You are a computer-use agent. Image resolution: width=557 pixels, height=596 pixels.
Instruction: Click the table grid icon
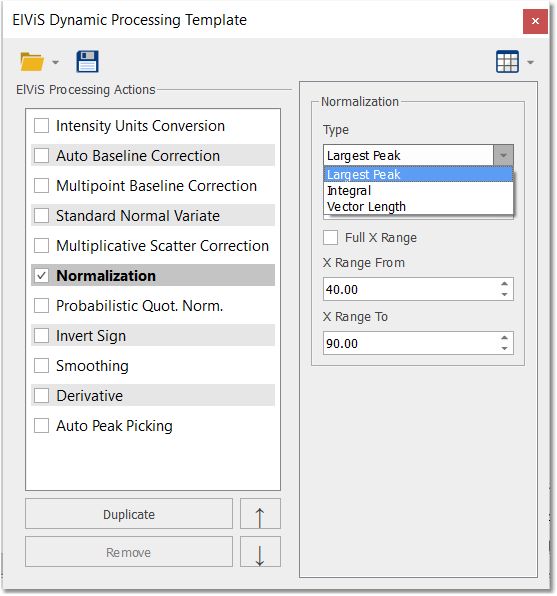coord(507,61)
